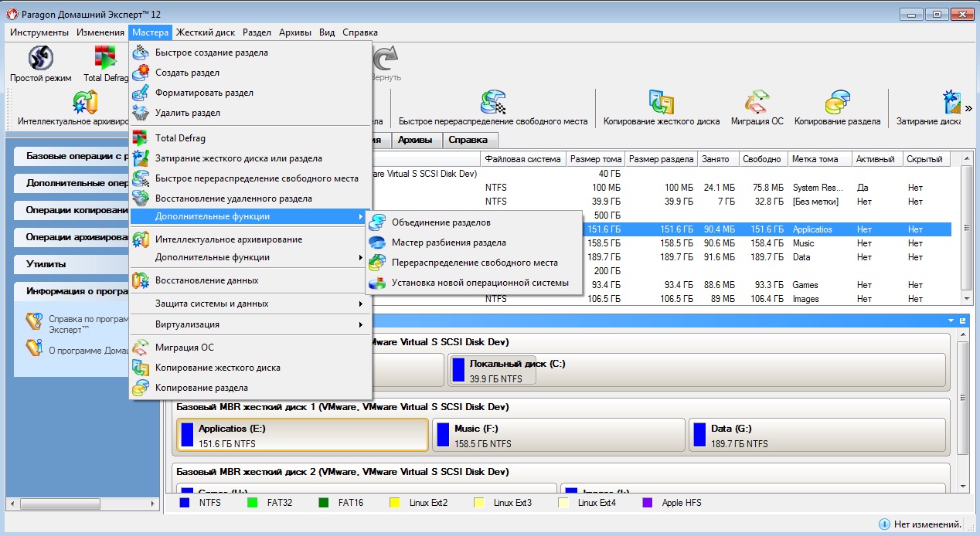The width and height of the screenshot is (980, 536).
Task: Click the FAT32 green legend swatch
Action: [x=252, y=503]
